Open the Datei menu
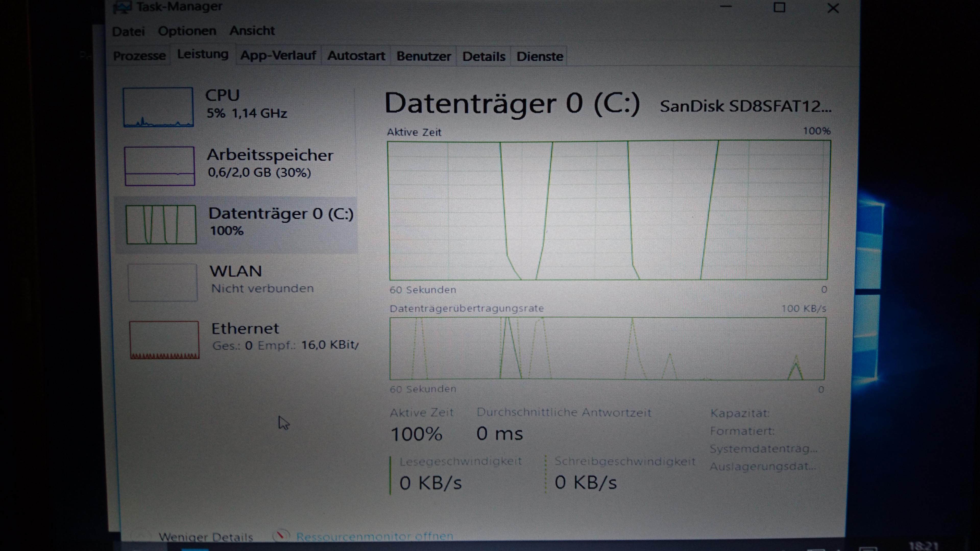The image size is (980, 551). click(129, 31)
